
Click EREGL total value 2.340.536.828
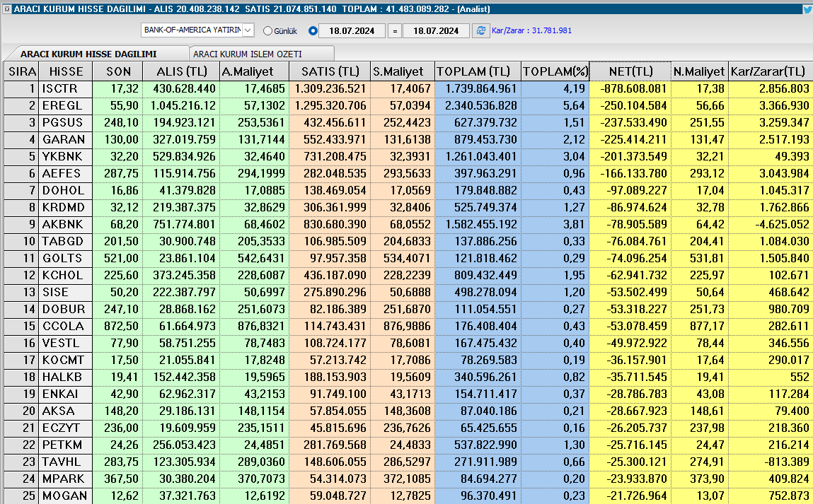(x=481, y=105)
